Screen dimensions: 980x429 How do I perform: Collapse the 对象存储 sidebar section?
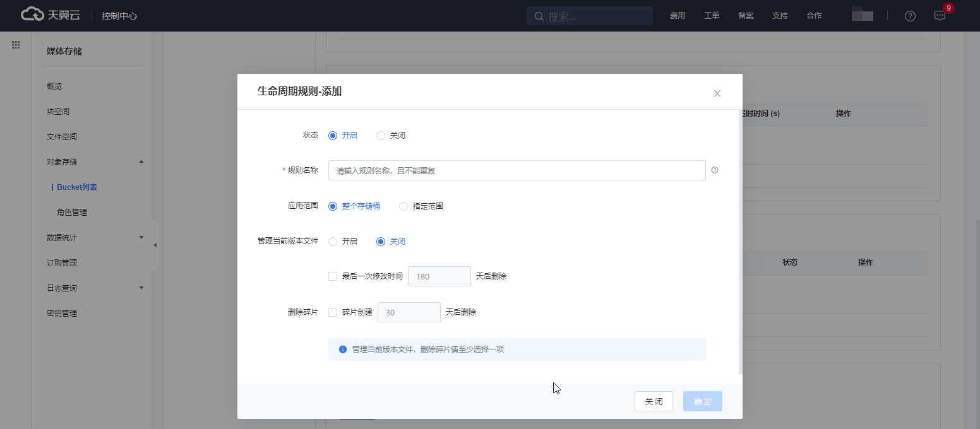(x=141, y=162)
